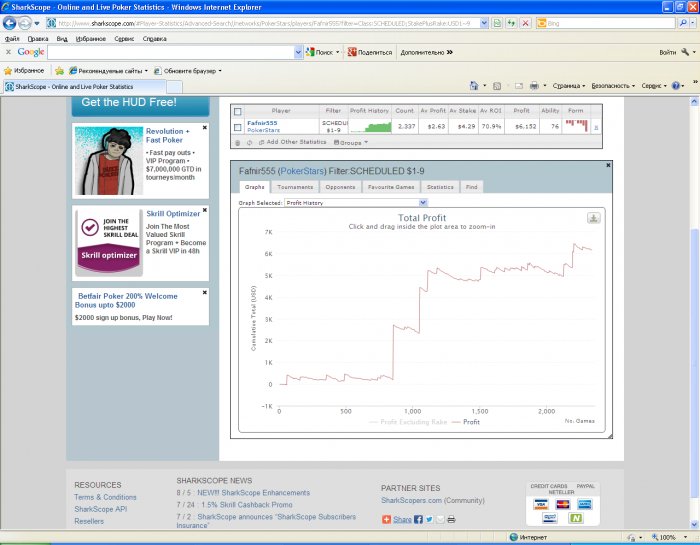
Task: Open the Terms & Conditions link
Action: point(105,497)
